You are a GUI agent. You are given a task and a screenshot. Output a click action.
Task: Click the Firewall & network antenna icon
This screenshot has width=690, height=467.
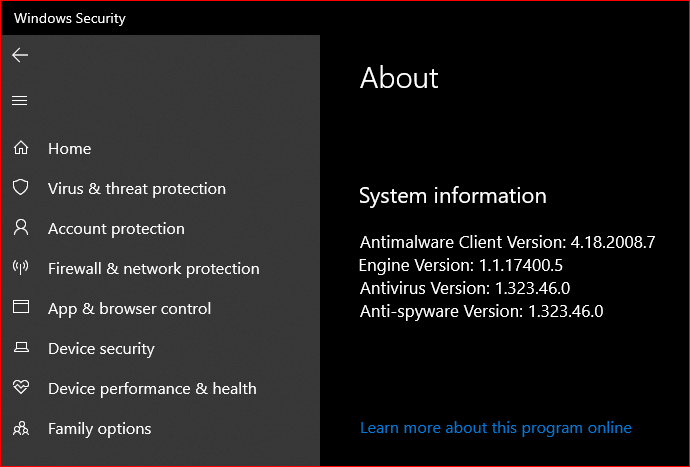20,268
